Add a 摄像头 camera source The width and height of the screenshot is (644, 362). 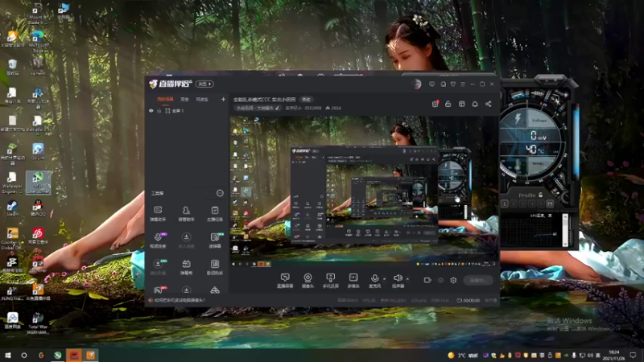pyautogui.click(x=308, y=281)
